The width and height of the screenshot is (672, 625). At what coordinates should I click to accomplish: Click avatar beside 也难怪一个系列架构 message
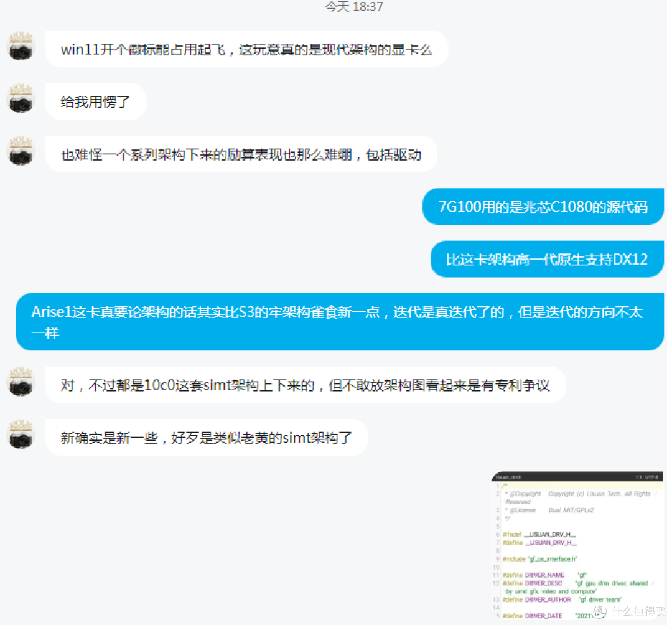tap(21, 151)
